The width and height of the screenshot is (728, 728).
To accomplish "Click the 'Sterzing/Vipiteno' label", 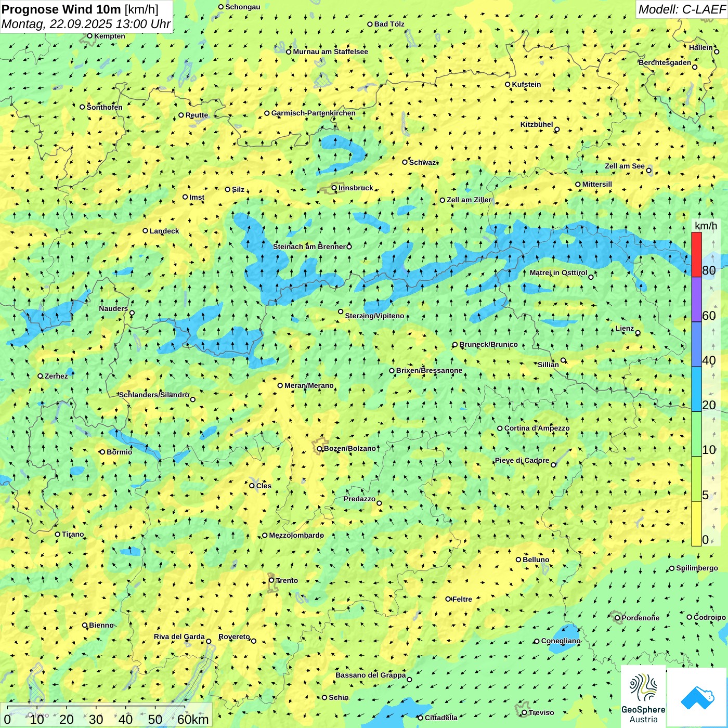I will coord(374,316).
